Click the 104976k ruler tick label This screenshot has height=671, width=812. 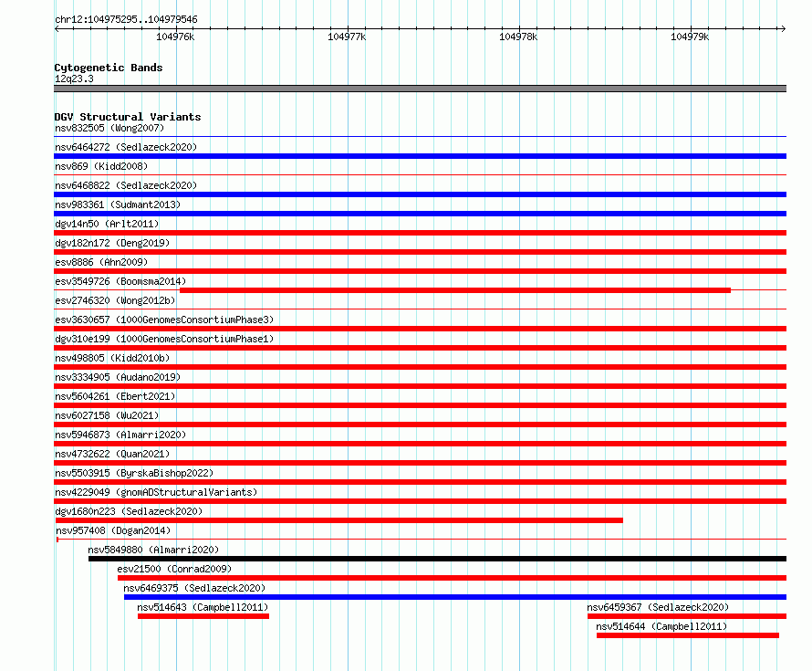175,37
